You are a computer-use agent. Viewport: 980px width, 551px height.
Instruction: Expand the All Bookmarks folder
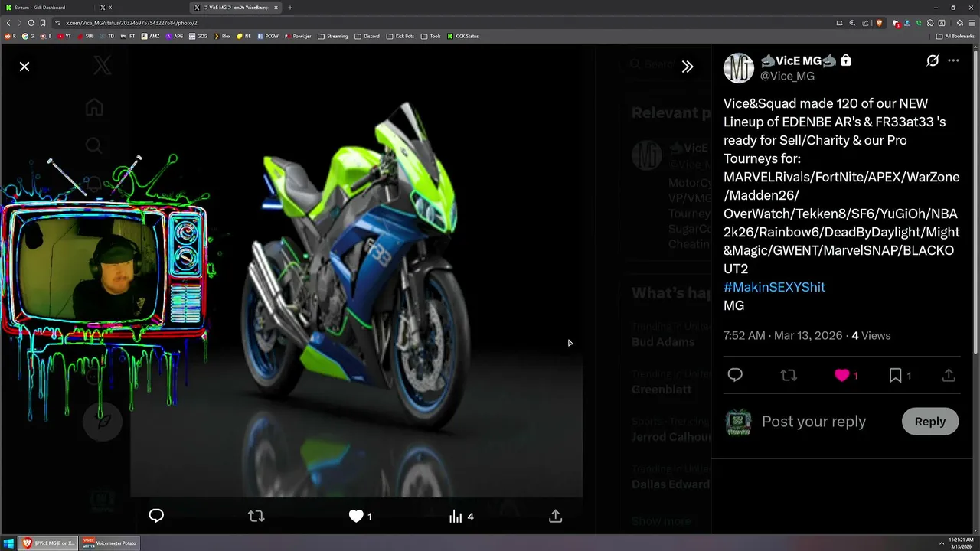tap(955, 36)
